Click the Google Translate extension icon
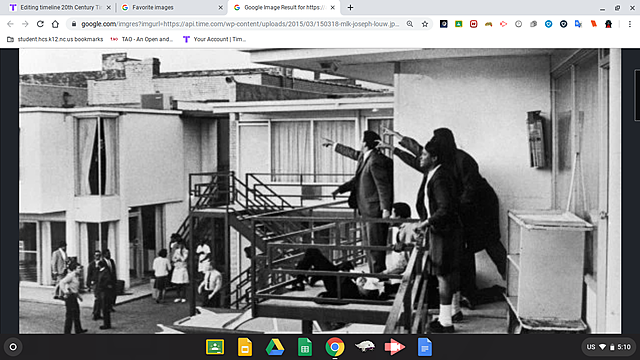 pos(578,24)
